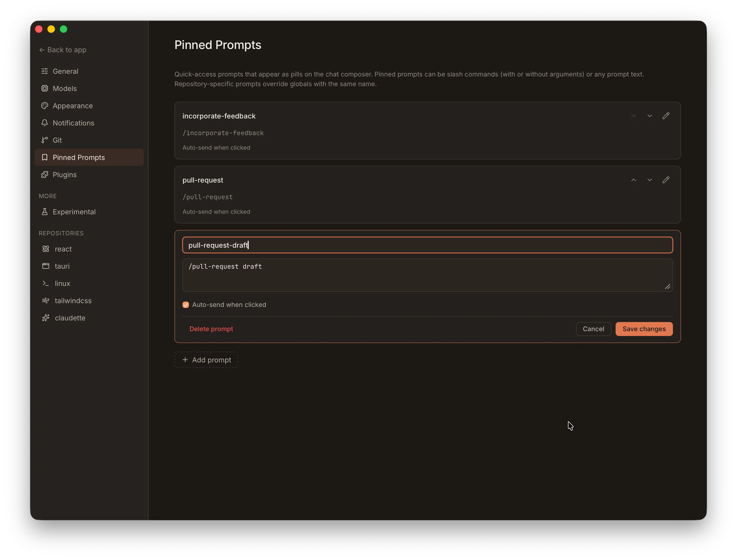Click the Plugins puzzle icon

tap(45, 174)
